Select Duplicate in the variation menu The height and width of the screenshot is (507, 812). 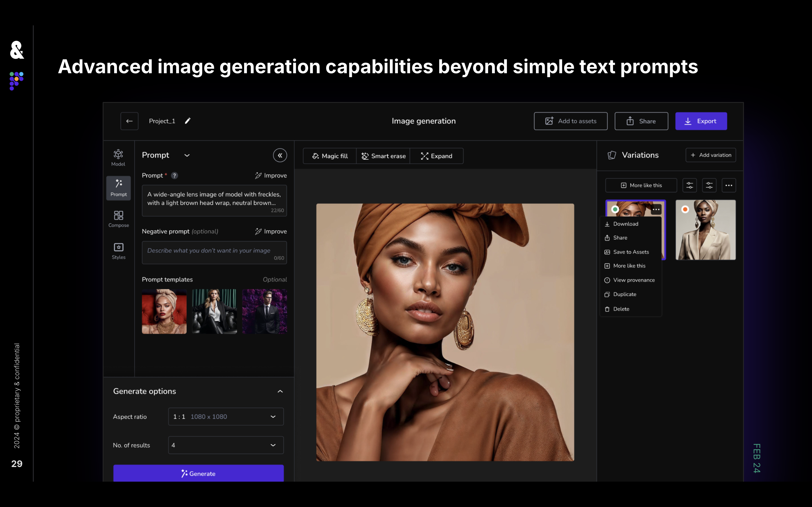coord(625,294)
